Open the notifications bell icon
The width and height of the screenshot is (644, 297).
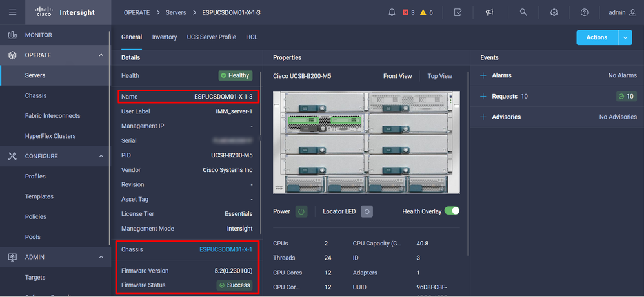click(x=392, y=12)
